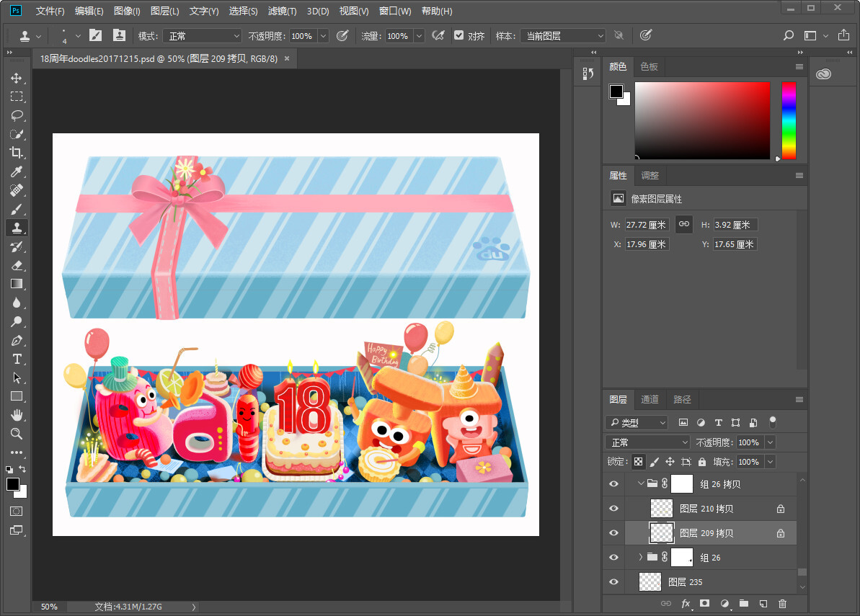The image size is (860, 616).
Task: Open the 滤镜(T) menu
Action: (x=282, y=12)
